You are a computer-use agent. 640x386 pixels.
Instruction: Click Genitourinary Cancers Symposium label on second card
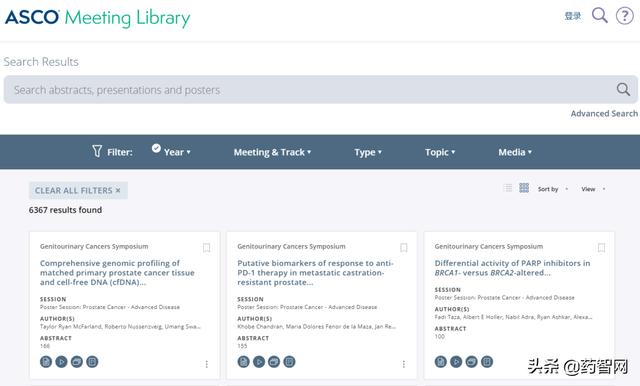click(x=291, y=246)
